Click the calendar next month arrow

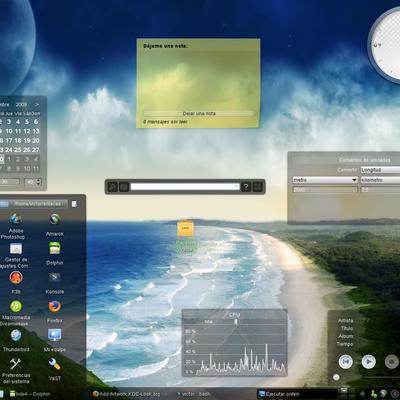click(x=37, y=105)
